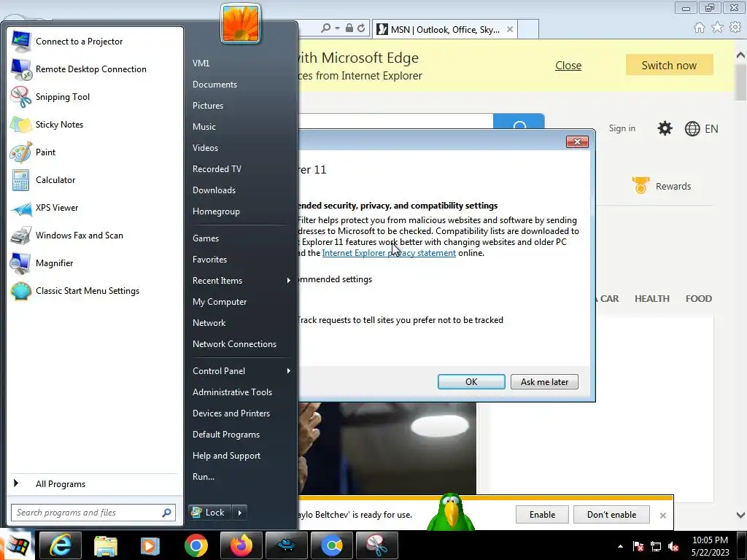
Task: Click the Start button orb
Action: pyautogui.click(x=17, y=545)
